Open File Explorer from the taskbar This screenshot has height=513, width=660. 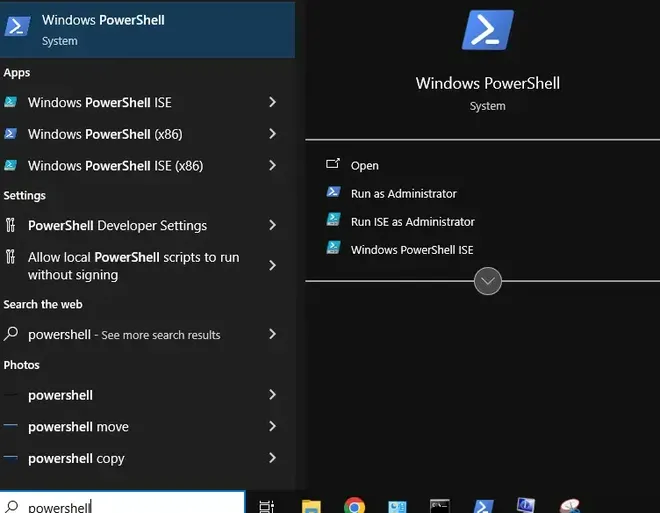311,506
